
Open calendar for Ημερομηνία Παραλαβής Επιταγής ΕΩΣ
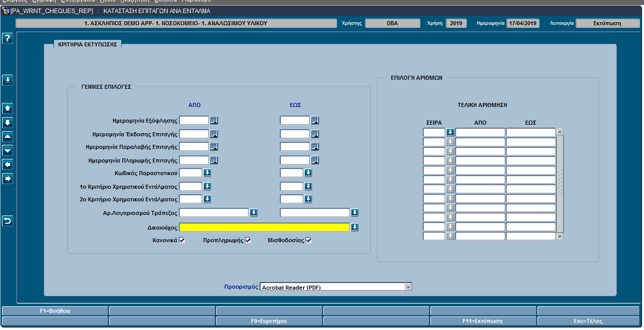click(315, 147)
